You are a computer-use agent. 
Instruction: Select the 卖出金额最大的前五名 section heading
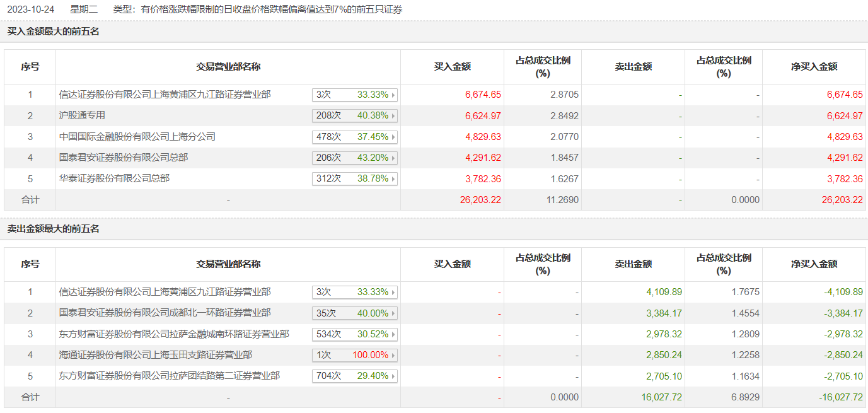[54, 229]
